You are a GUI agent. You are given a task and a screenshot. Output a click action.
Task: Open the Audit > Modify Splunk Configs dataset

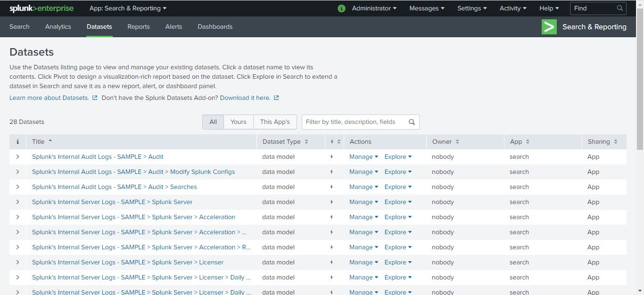click(x=133, y=172)
